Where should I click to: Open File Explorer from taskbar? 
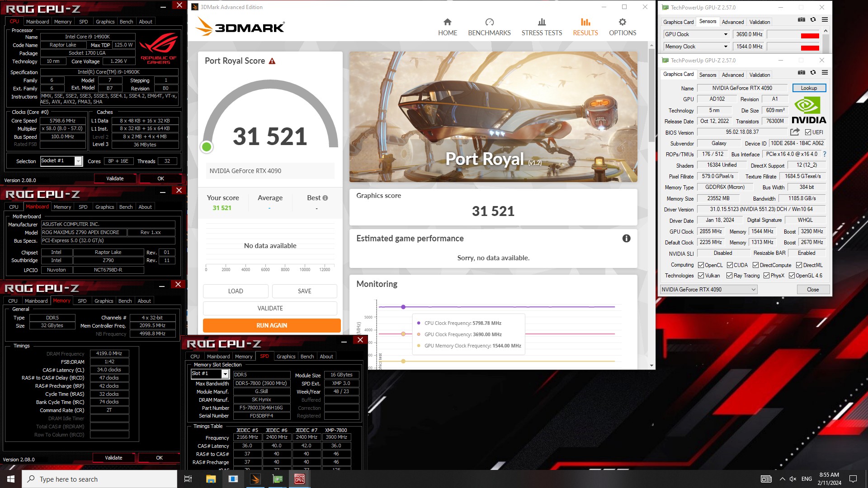point(211,479)
